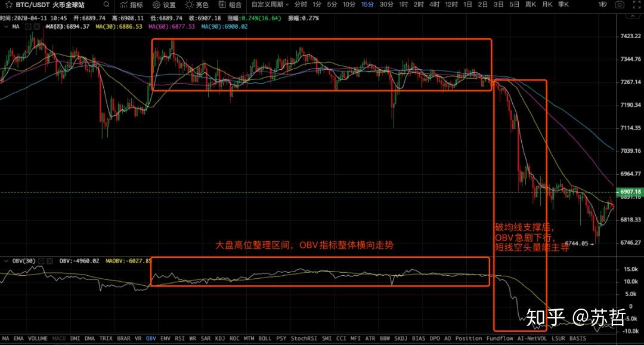Click the 15.0k OBV axis label
Screen dimensions: 644x345
click(630, 269)
